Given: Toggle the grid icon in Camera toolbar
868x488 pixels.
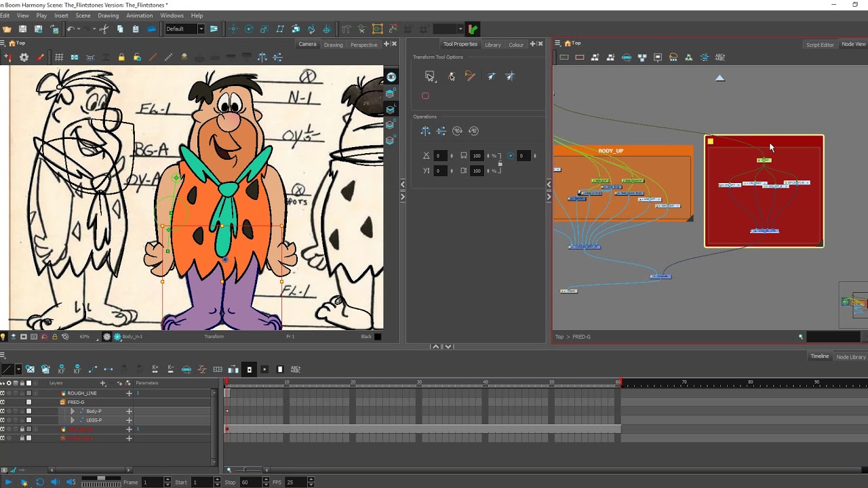Looking at the screenshot, I should 59,58.
